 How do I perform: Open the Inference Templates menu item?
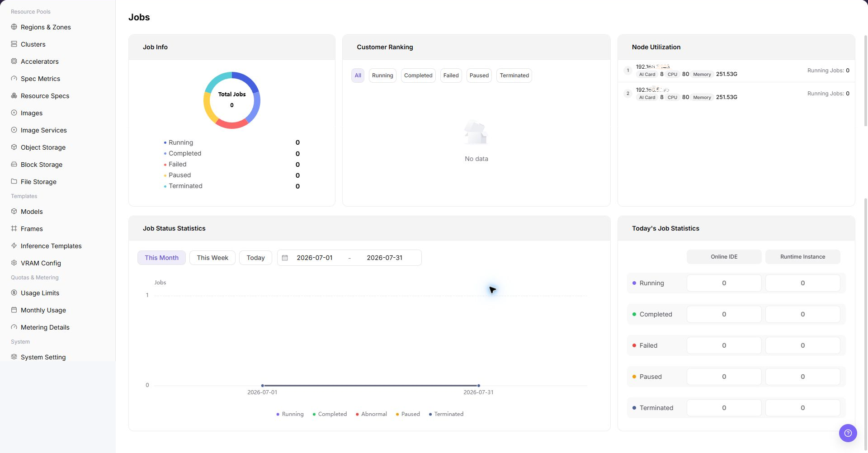pos(51,246)
